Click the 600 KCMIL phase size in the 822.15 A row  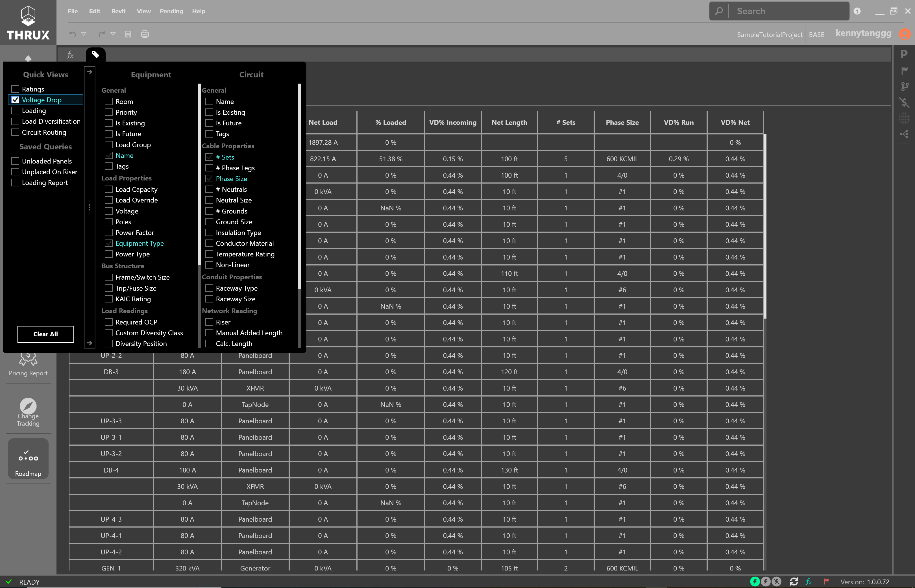point(622,159)
